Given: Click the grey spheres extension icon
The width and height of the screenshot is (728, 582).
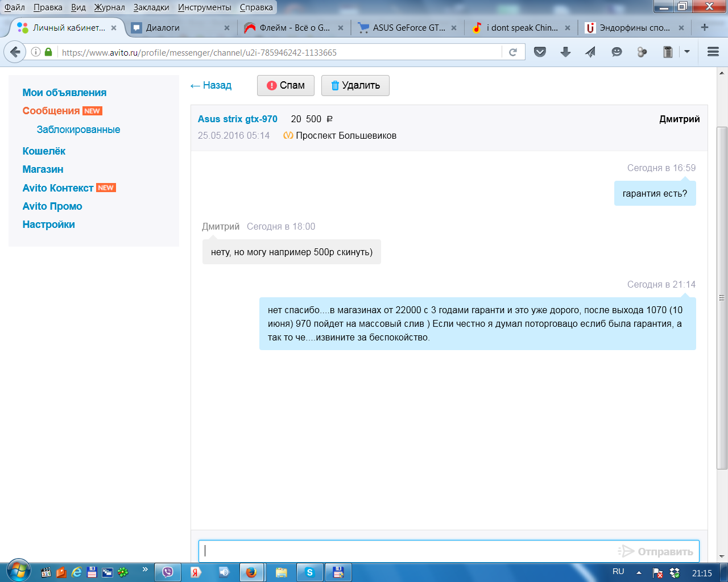Looking at the screenshot, I should point(642,52).
